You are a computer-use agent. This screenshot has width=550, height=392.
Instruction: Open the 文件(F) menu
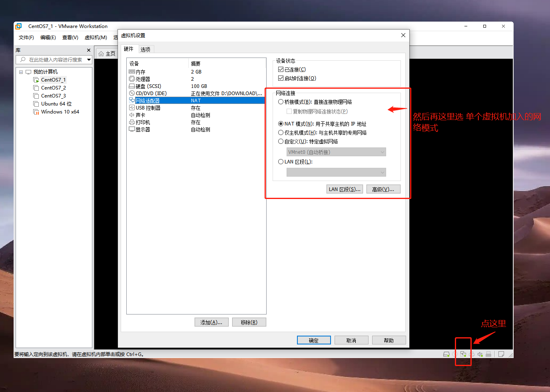point(26,38)
